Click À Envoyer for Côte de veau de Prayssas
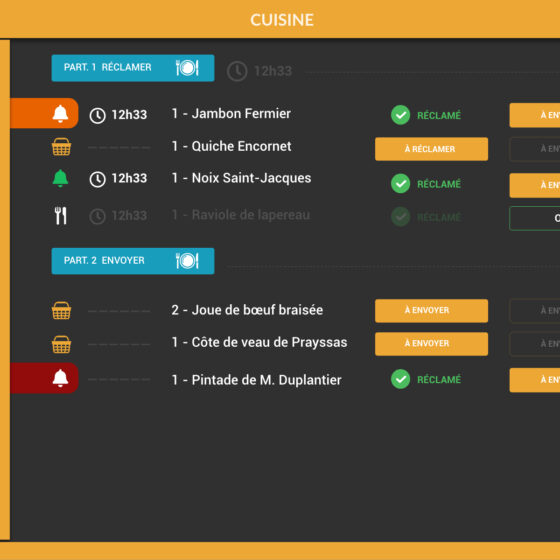The height and width of the screenshot is (560, 560). point(431,344)
